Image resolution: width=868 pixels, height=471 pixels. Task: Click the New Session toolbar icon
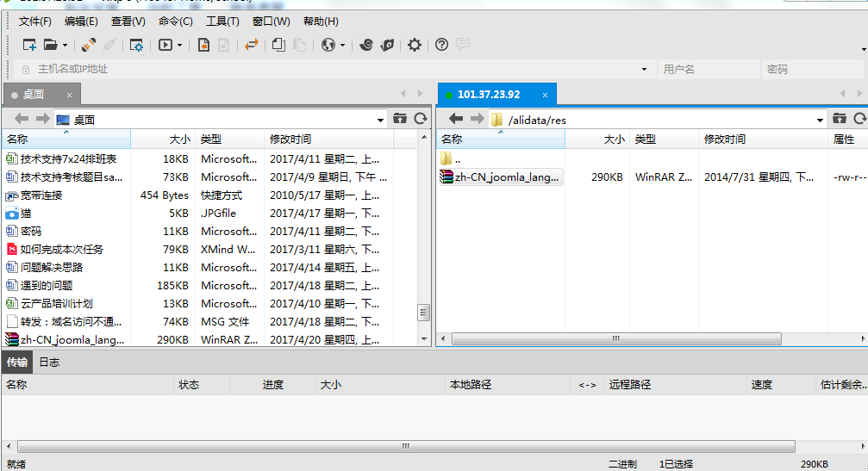[x=29, y=45]
